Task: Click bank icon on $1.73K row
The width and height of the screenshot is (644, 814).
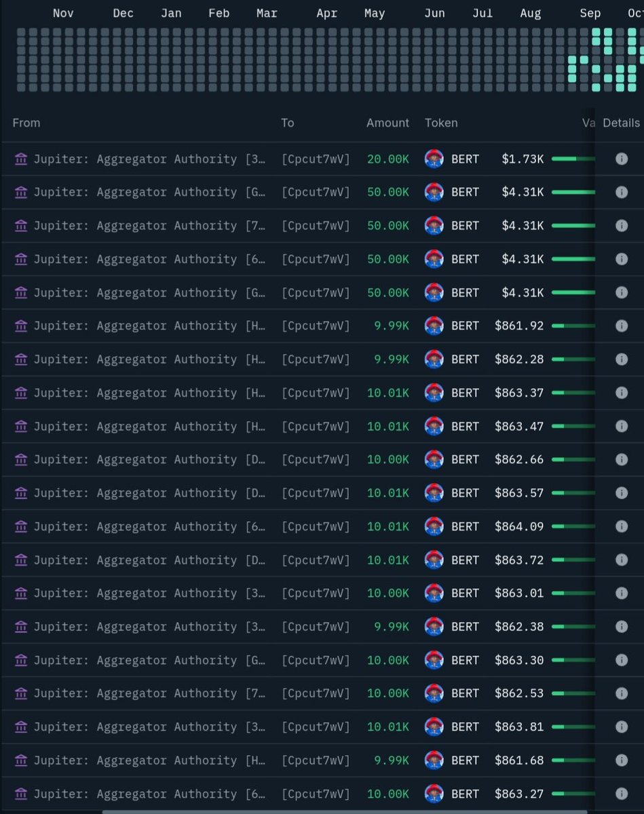Action: (x=21, y=159)
